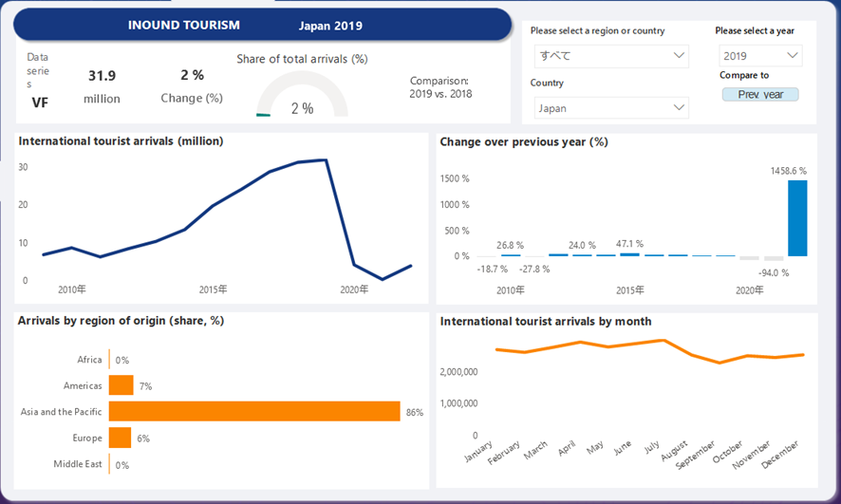Screen dimensions: 841x504
Task: Open the year dropdown set to 2019
Action: (760, 57)
